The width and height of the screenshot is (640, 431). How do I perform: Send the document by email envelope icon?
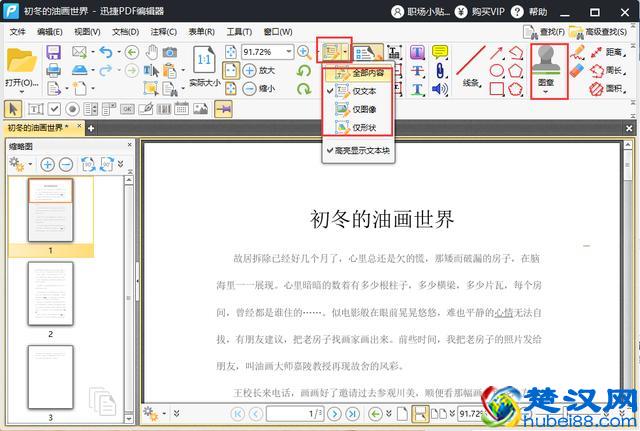[x=79, y=52]
